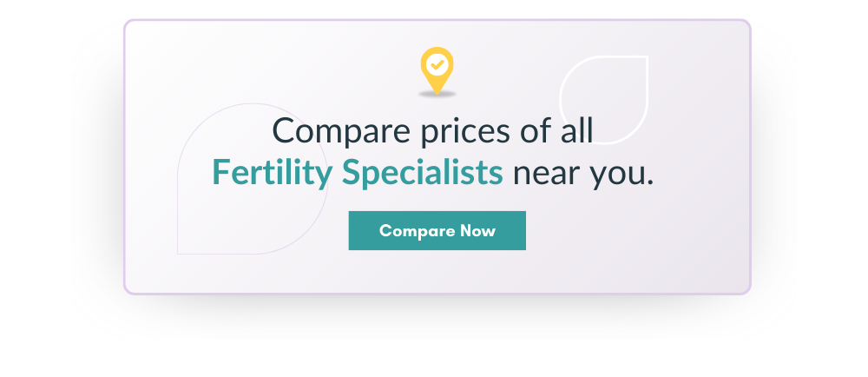868x377 pixels.
Task: Click the checkmark inside the yellow pin
Action: pyautogui.click(x=437, y=65)
